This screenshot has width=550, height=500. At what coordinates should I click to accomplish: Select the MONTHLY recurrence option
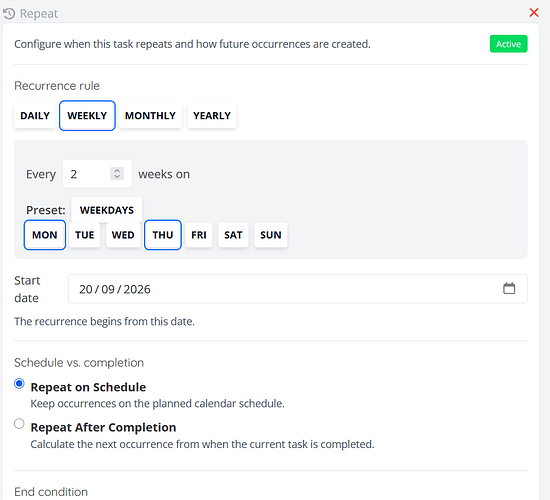[x=150, y=115]
